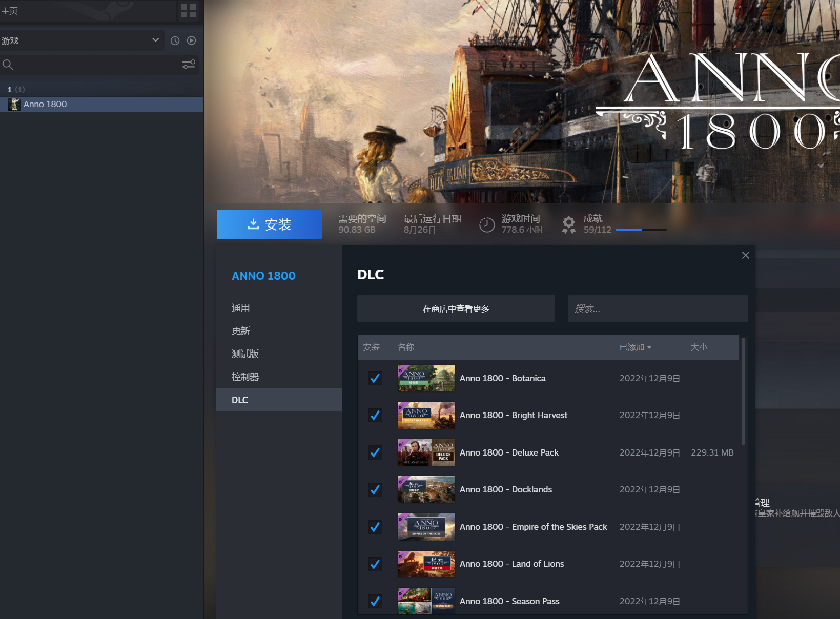This screenshot has height=619, width=840.
Task: Select the DLC settings tab
Action: click(x=279, y=400)
